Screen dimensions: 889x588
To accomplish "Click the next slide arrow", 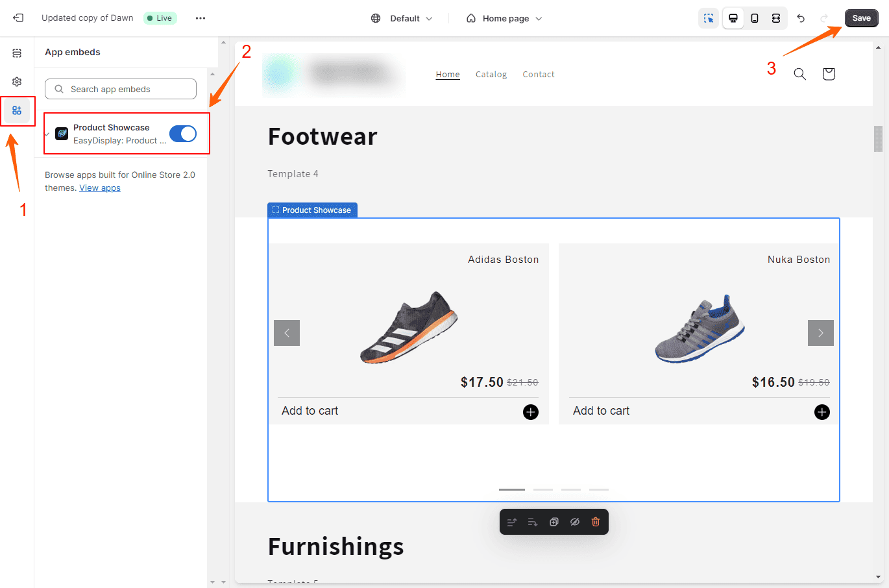I will 821,333.
